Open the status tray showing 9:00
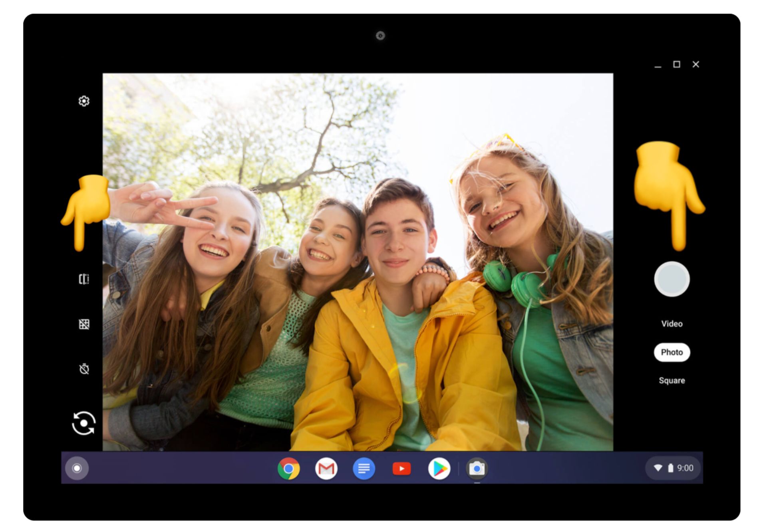Image resolution: width=767 pixels, height=532 pixels. [673, 468]
